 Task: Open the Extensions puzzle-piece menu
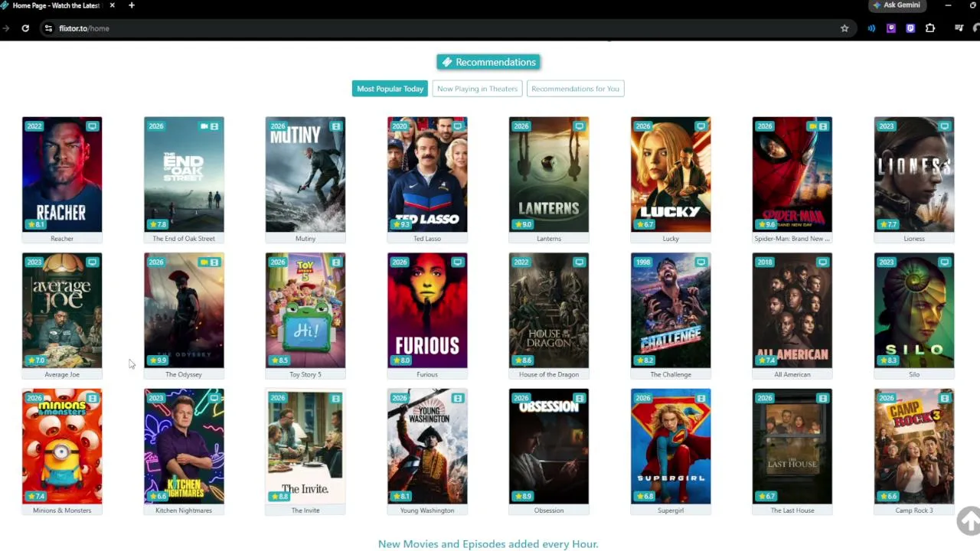(930, 28)
